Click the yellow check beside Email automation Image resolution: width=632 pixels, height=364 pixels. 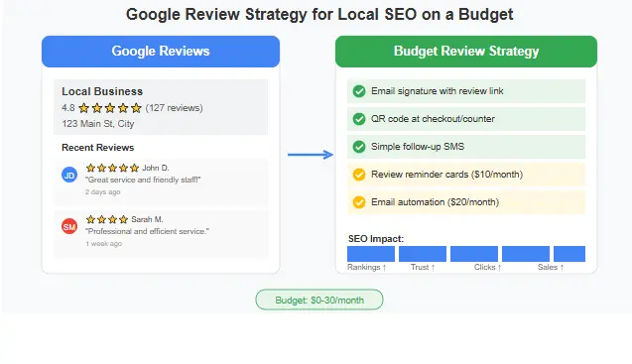pyautogui.click(x=359, y=202)
